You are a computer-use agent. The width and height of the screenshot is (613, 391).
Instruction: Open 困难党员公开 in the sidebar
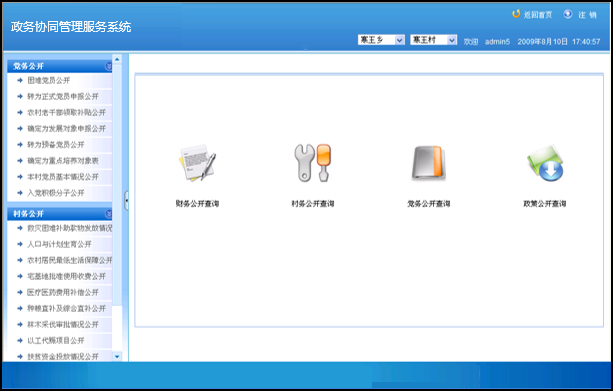point(48,81)
